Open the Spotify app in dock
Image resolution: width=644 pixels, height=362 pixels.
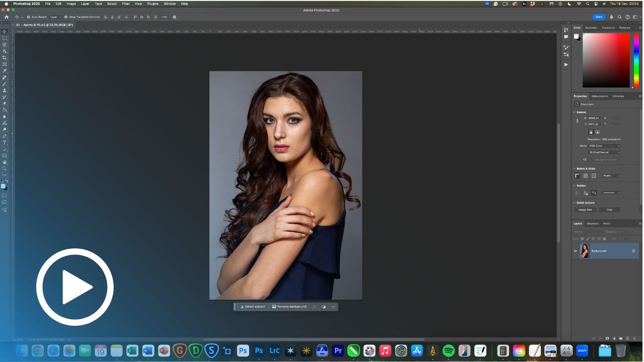coord(448,351)
